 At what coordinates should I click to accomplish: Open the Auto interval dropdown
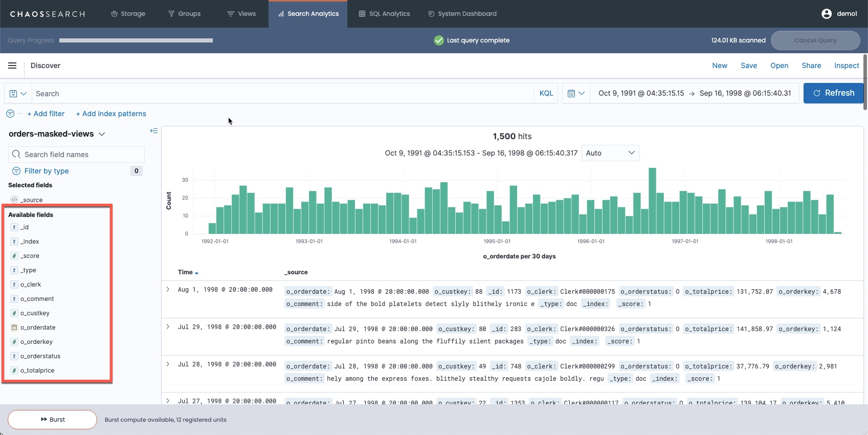(x=610, y=153)
